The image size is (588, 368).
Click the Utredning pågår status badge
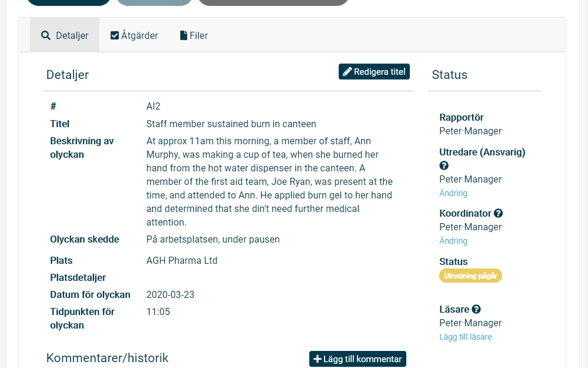click(x=470, y=276)
